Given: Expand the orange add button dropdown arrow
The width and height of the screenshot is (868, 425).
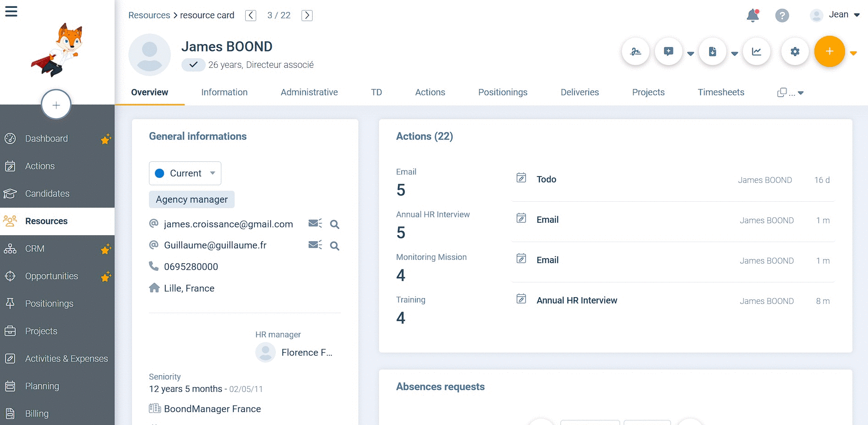Looking at the screenshot, I should click(x=853, y=53).
